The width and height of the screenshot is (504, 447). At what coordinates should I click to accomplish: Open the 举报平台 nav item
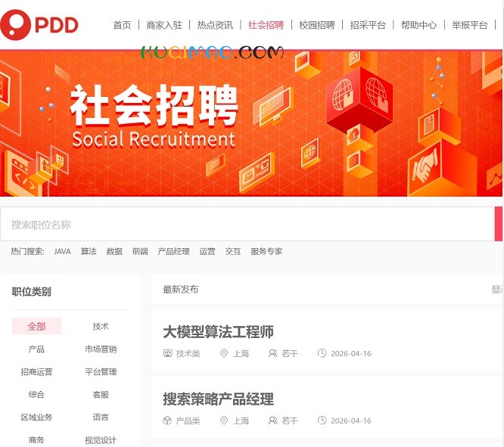coord(470,25)
